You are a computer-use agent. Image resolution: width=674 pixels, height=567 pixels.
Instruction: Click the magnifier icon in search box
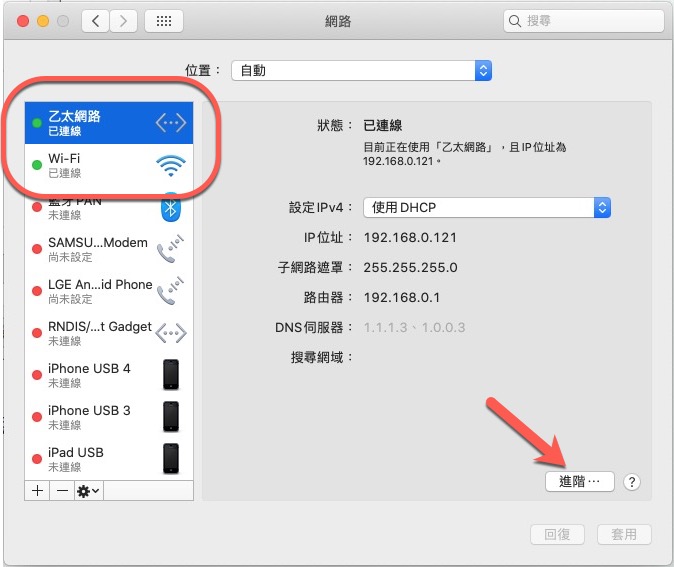514,21
